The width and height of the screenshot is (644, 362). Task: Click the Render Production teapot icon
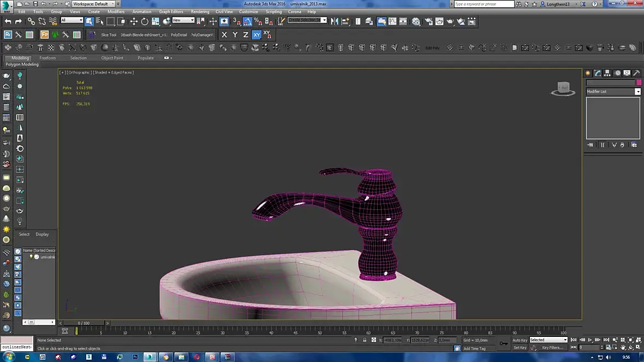click(450, 21)
